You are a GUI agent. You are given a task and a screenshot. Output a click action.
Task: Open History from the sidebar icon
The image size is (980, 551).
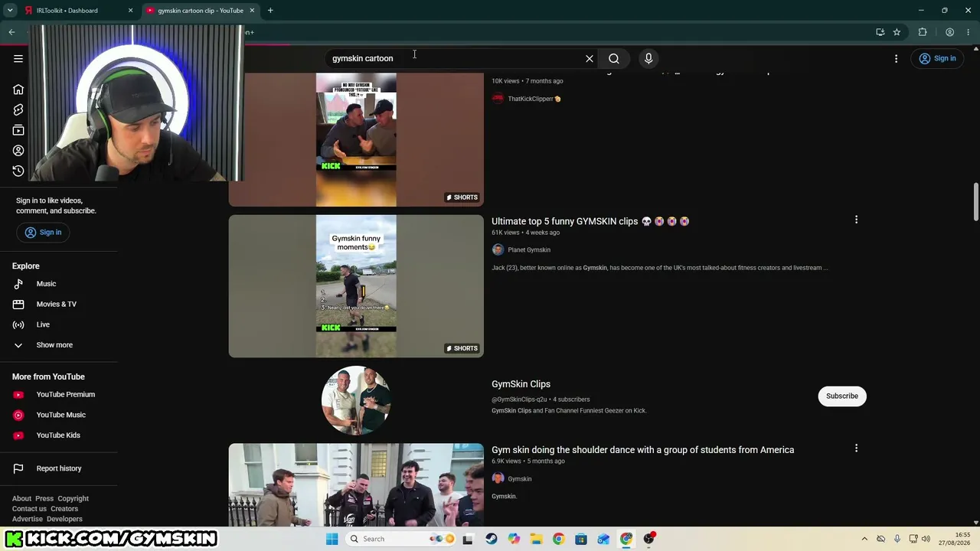coord(18,171)
